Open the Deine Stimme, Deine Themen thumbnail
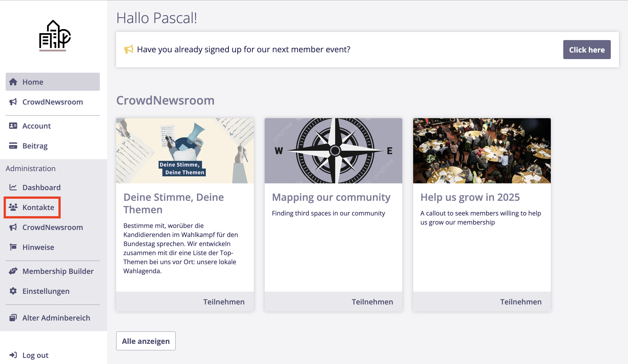Screen dimensions: 628x364 click(185, 151)
